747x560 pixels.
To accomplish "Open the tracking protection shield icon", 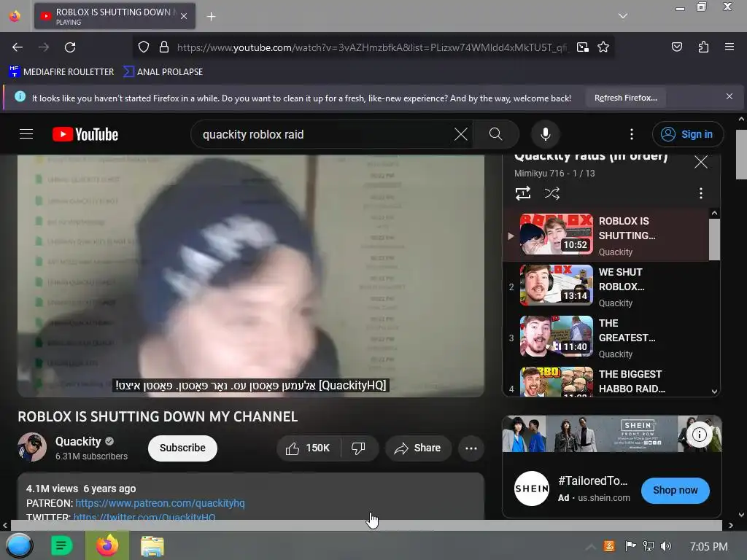I will (x=144, y=47).
